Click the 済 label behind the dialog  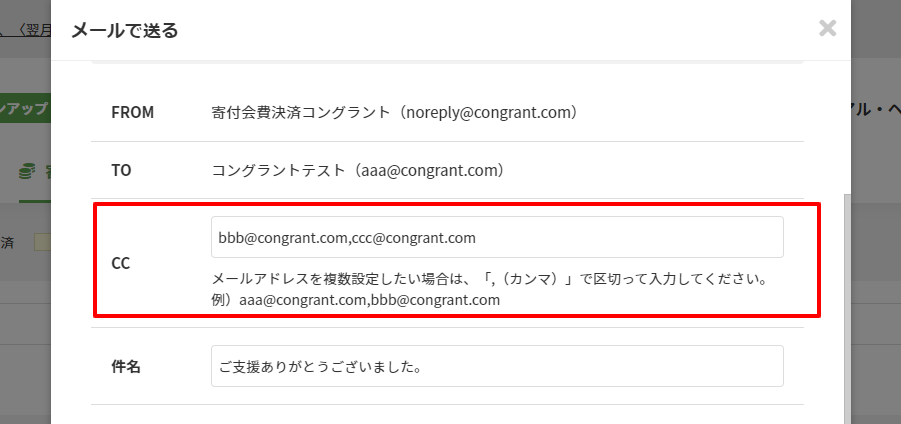coord(7,242)
